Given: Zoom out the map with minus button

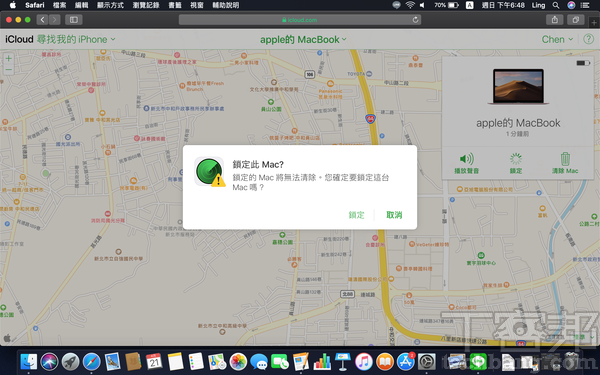Looking at the screenshot, I should (8, 70).
